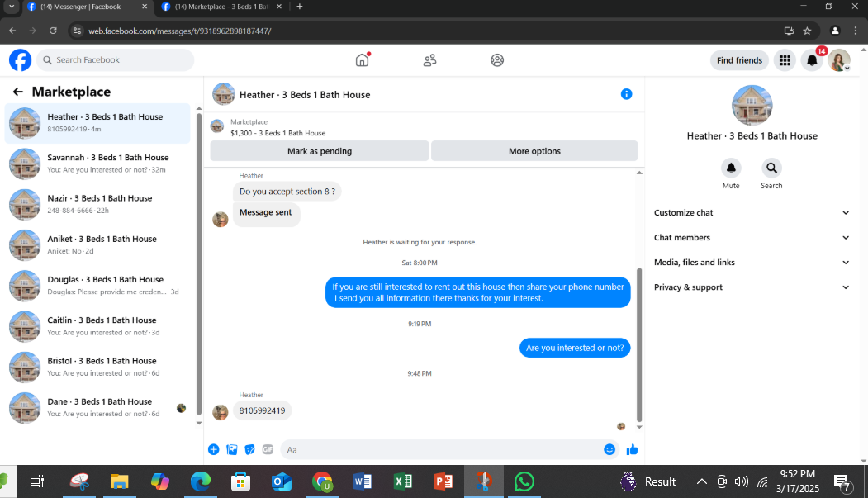Open the Aniket conversation

pos(97,244)
